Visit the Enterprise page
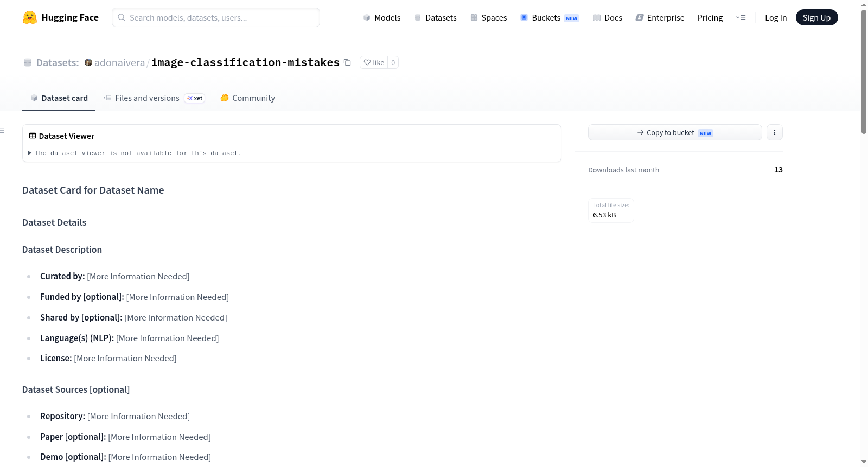This screenshot has width=868, height=467. click(660, 17)
